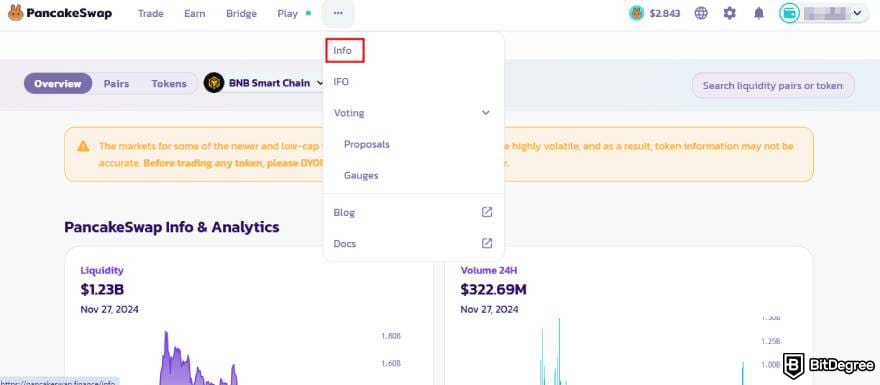Focus the search liquidity pairs field
Screen dimensions: 880x385
pos(773,85)
